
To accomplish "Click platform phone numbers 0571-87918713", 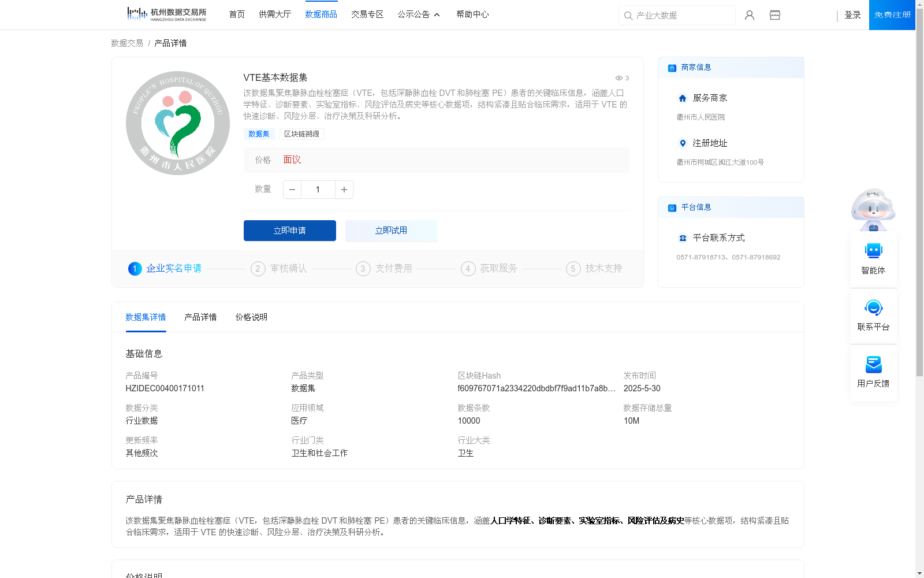I will 728,257.
